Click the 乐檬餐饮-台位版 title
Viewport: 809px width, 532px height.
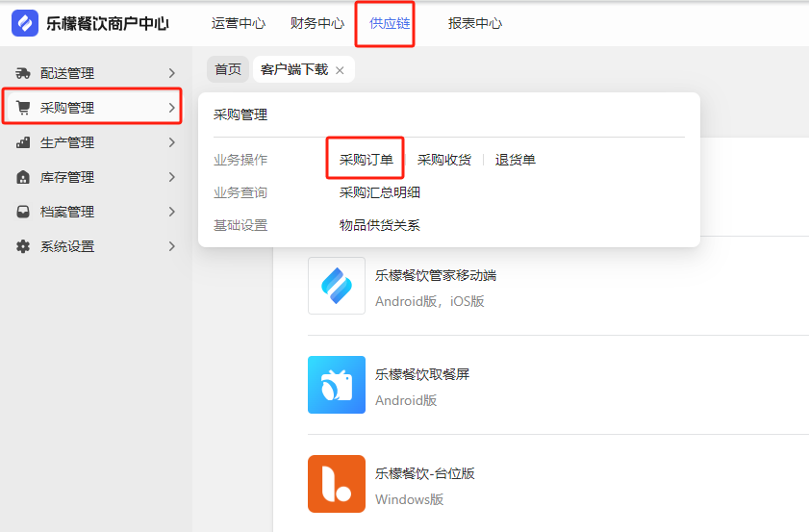coord(424,473)
